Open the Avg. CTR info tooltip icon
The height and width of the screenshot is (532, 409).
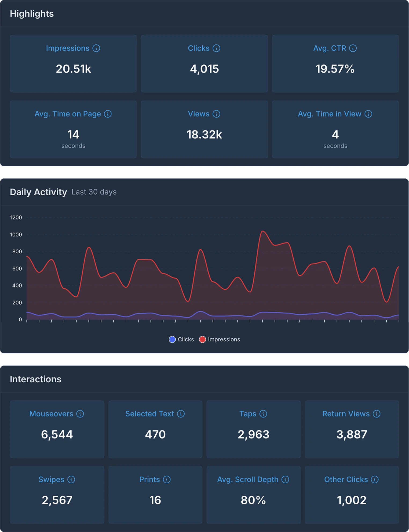click(x=353, y=48)
